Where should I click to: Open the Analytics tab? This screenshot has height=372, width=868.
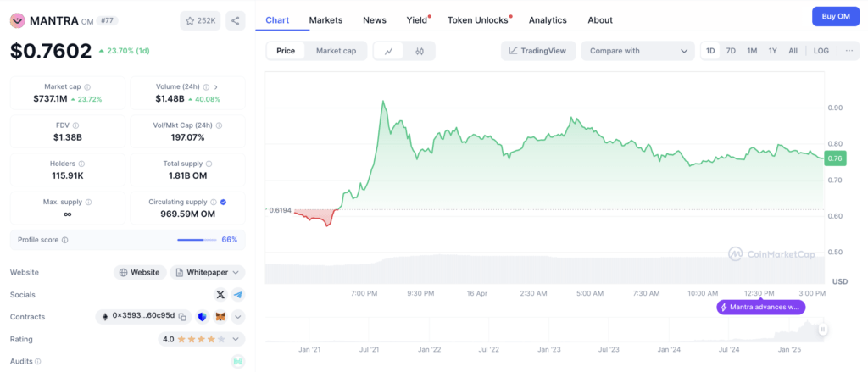pos(548,20)
